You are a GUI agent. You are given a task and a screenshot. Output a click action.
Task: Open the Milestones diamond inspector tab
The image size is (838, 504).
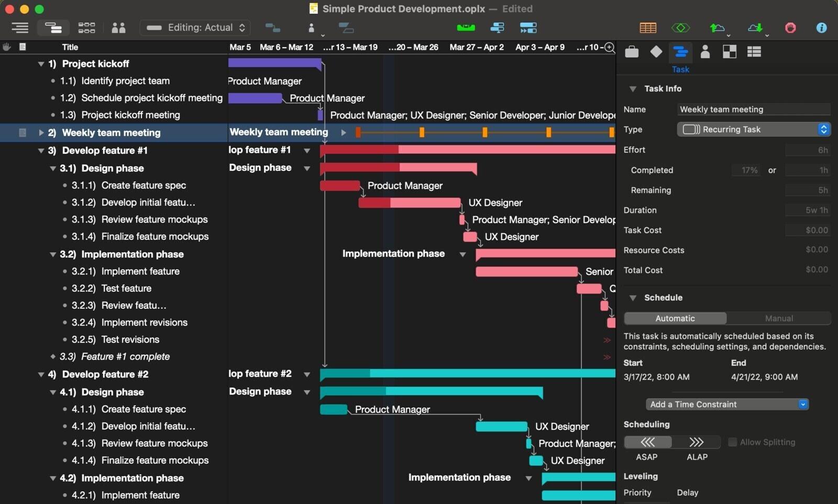pyautogui.click(x=656, y=51)
